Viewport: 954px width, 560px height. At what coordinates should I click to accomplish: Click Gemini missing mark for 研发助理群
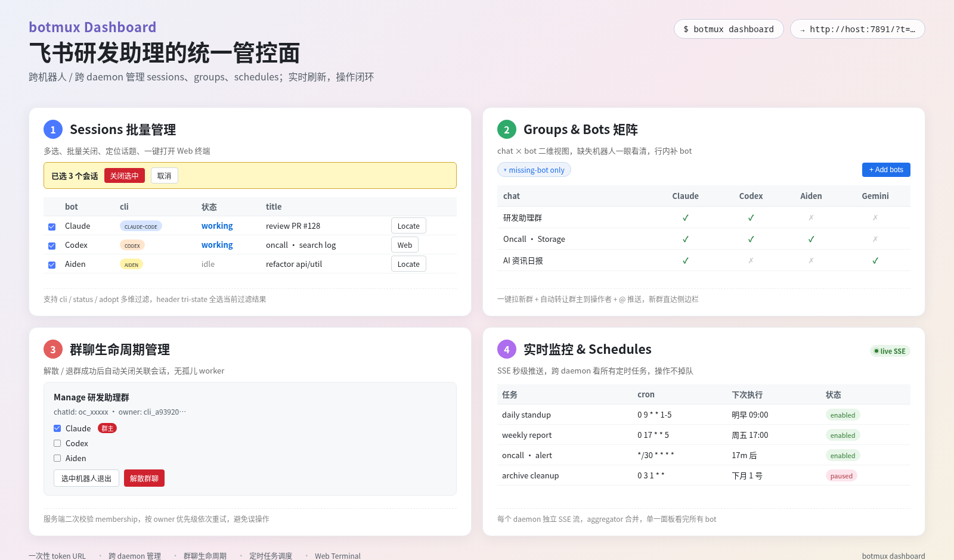pyautogui.click(x=875, y=217)
